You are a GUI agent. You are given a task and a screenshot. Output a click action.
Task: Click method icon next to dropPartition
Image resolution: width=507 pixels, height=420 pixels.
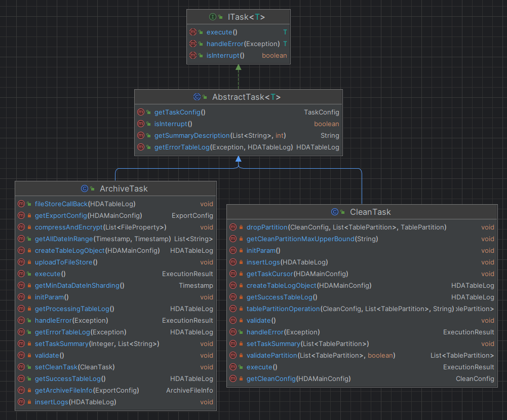click(233, 227)
